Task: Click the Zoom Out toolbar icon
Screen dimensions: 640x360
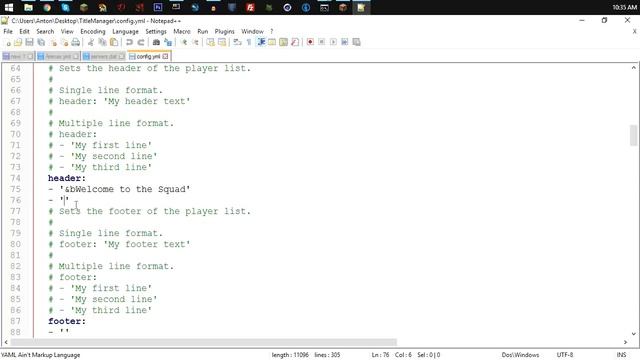Action: (195, 42)
